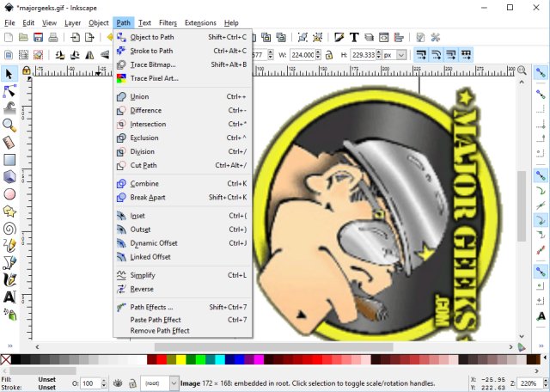Select the Star polygon tool
Viewport: 550px width, 392px height.
tap(9, 211)
